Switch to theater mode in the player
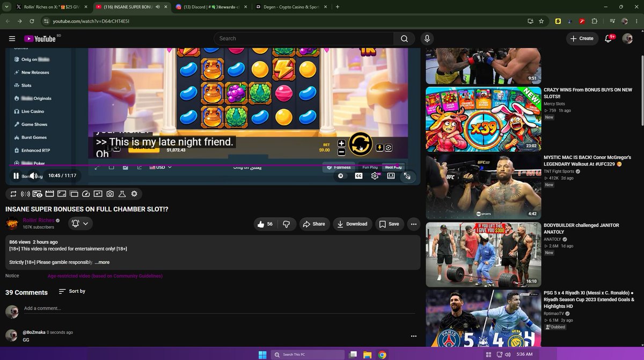 coord(391,176)
